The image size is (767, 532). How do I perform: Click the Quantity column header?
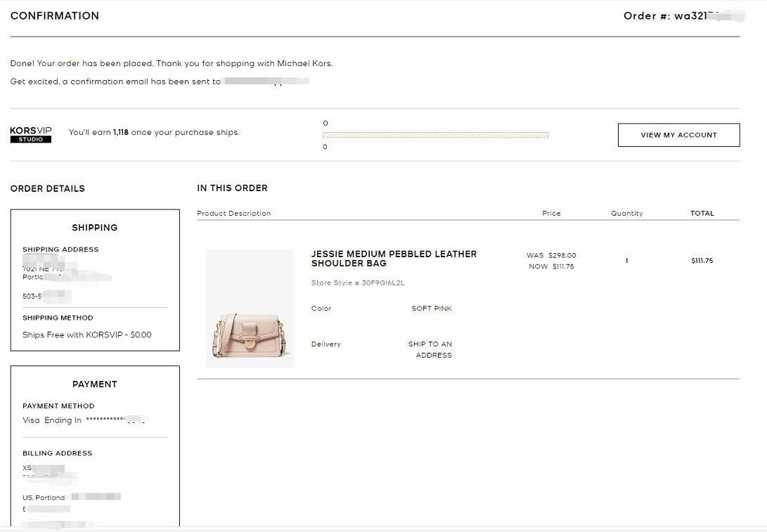pos(626,214)
